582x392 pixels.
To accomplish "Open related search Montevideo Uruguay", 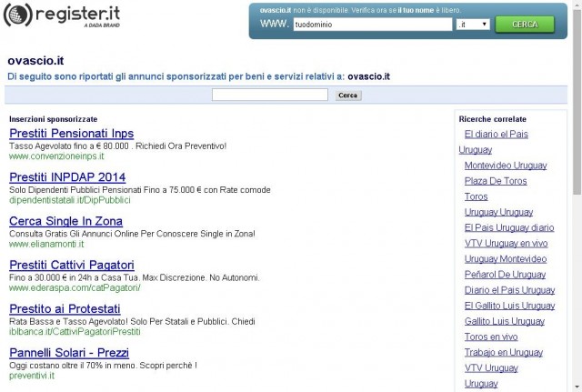I will [x=506, y=166].
